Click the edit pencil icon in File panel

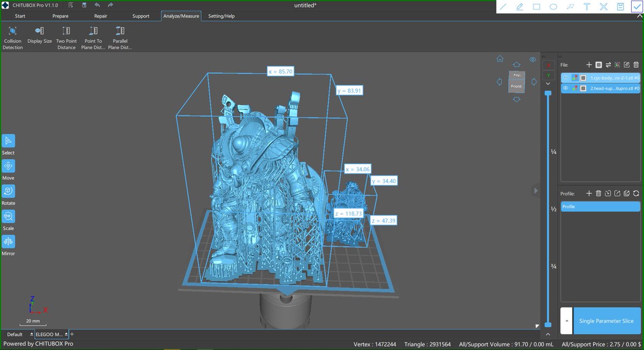627,65
